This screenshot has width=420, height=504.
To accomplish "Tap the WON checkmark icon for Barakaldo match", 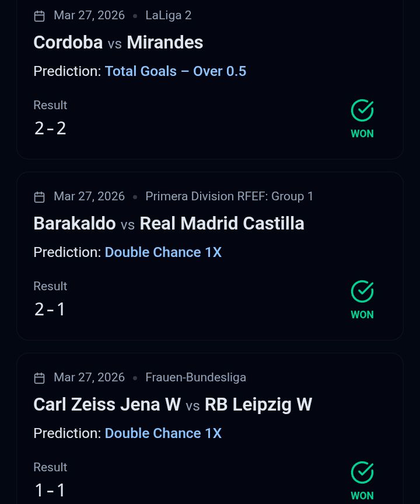I will coord(362,291).
